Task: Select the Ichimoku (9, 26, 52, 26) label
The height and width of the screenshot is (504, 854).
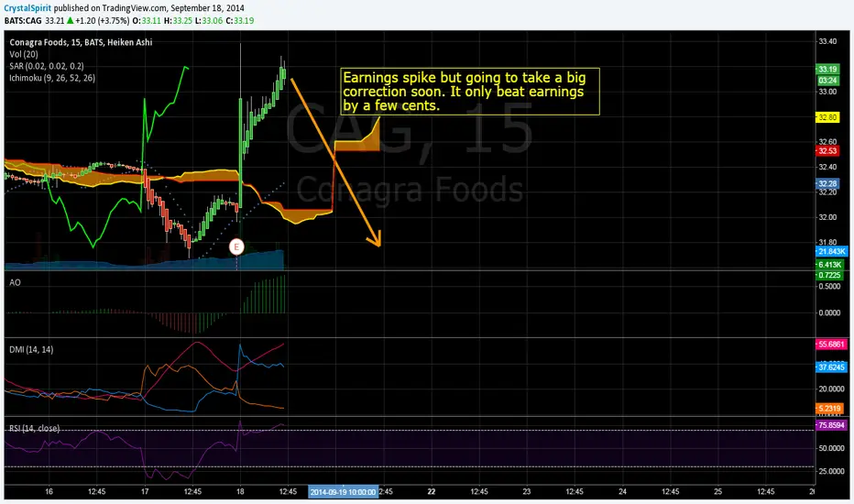Action: pyautogui.click(x=51, y=78)
